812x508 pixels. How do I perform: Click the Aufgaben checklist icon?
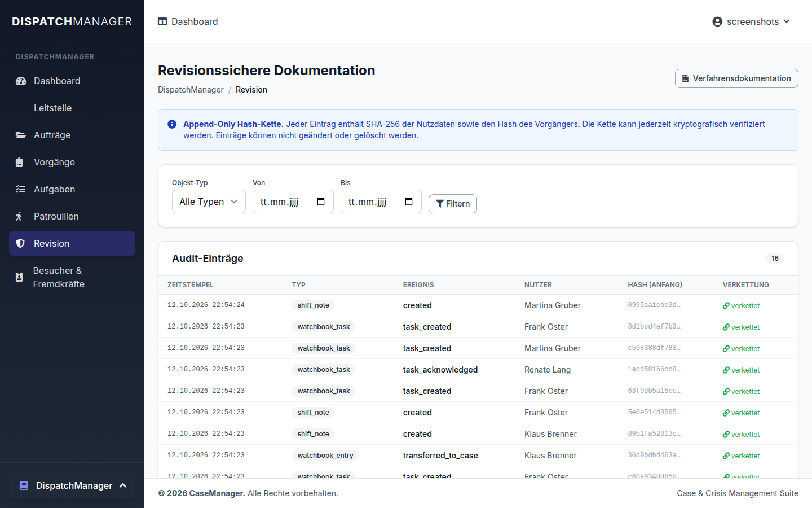tap(21, 189)
